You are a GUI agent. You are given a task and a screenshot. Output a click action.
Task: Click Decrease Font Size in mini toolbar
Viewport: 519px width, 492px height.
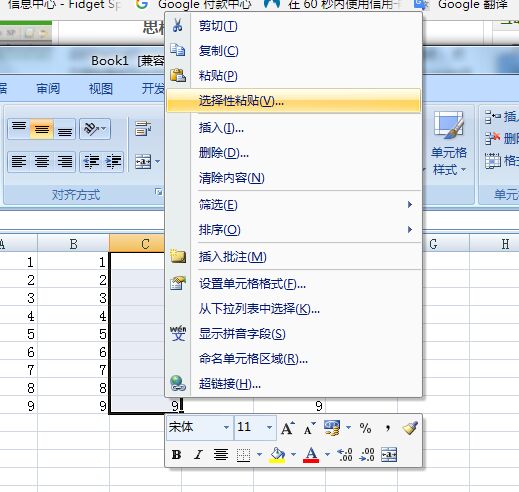tap(309, 428)
